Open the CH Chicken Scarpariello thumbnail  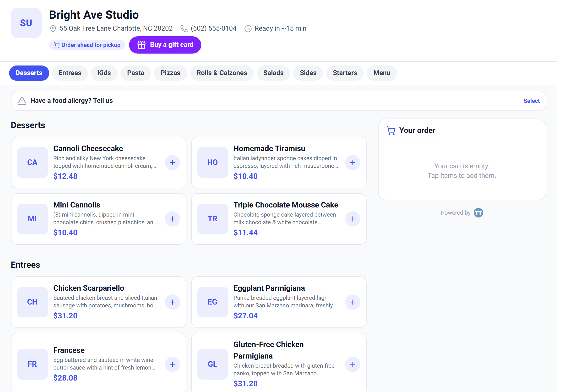[x=32, y=302]
